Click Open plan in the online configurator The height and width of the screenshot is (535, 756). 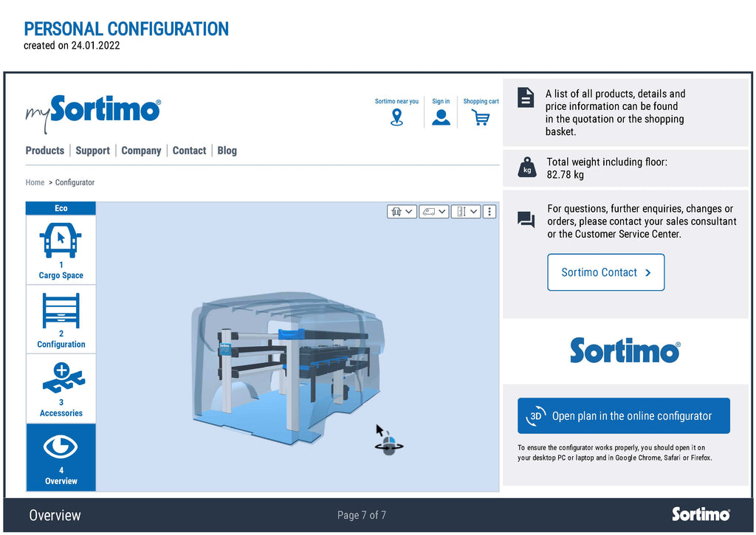click(x=624, y=416)
